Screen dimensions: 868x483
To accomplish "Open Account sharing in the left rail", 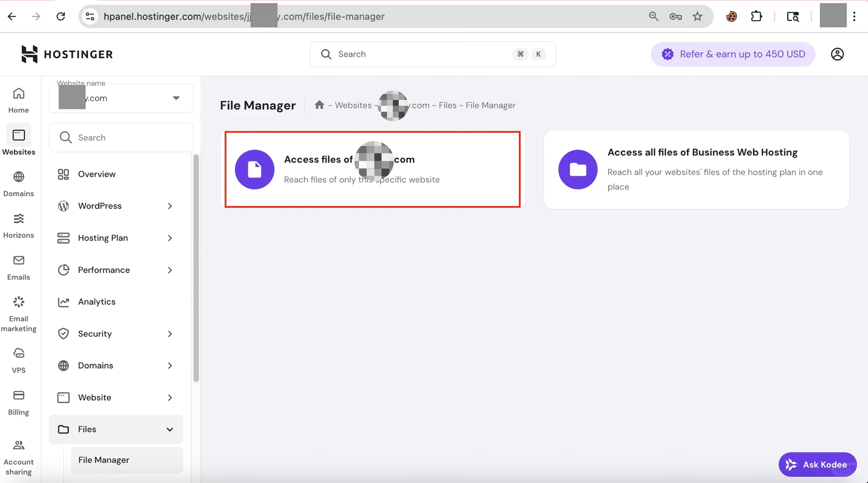I will 19,458.
